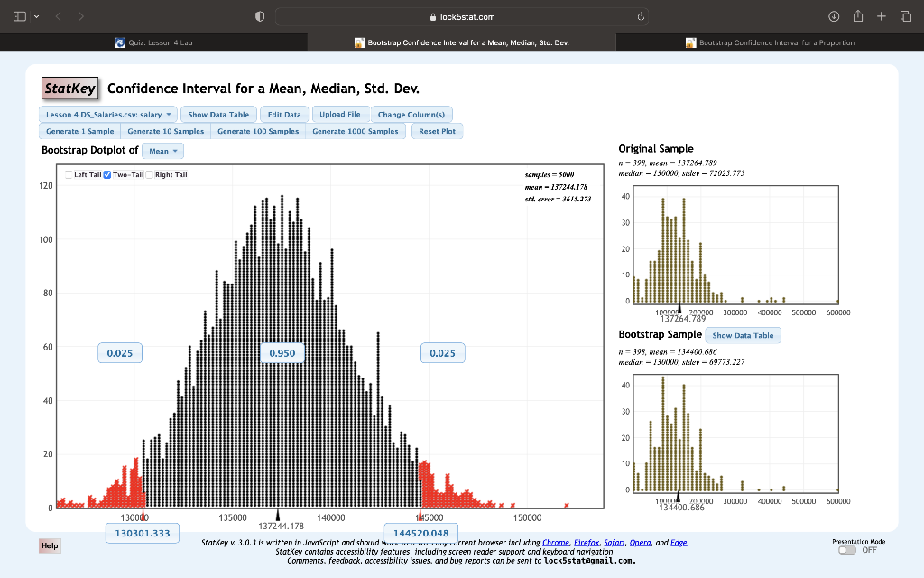Open the tab overview icon
924x578 pixels.
906,15
